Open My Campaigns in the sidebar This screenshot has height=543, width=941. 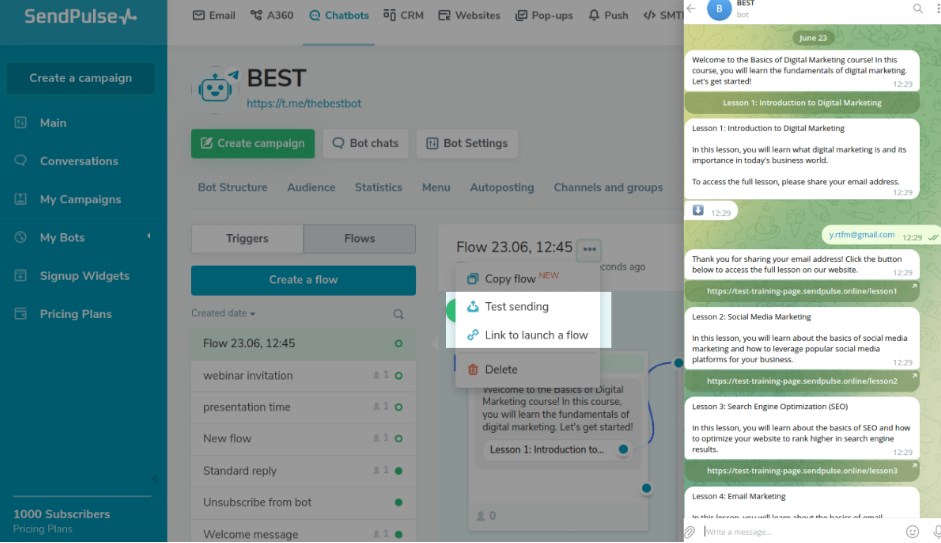tap(80, 199)
